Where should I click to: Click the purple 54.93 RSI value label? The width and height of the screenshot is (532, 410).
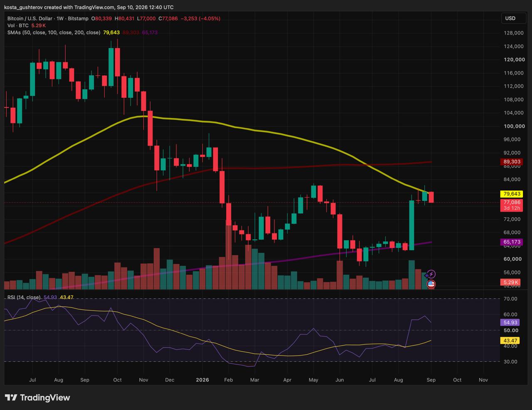(510, 323)
